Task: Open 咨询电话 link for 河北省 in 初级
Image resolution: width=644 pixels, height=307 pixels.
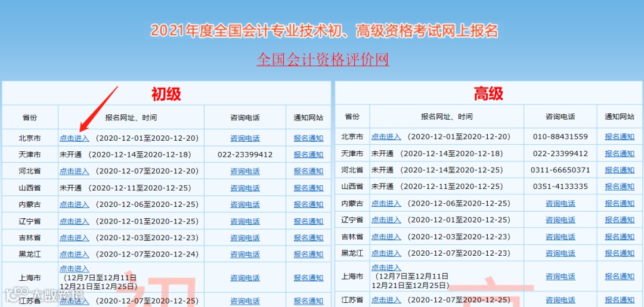Action: click(245, 171)
